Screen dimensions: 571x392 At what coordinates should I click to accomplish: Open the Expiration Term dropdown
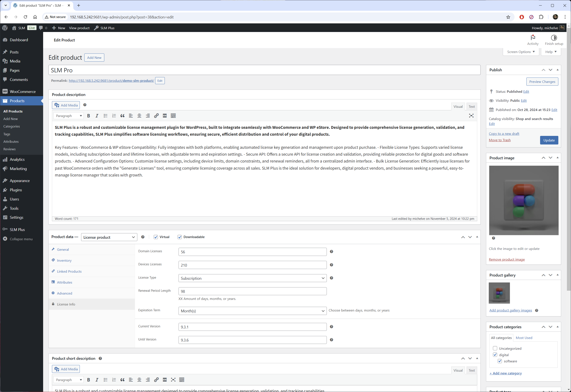pyautogui.click(x=252, y=311)
